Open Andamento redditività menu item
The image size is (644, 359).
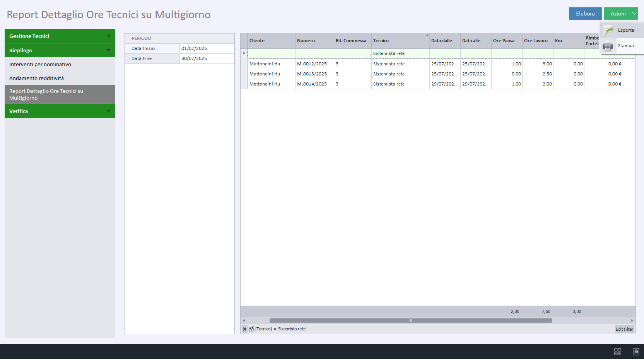tap(60, 78)
